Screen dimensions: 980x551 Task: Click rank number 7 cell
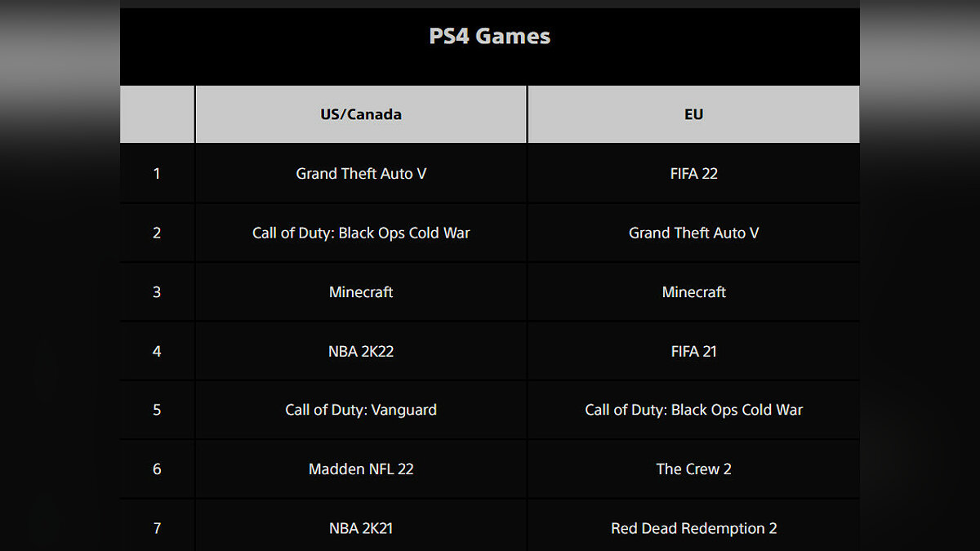click(157, 528)
